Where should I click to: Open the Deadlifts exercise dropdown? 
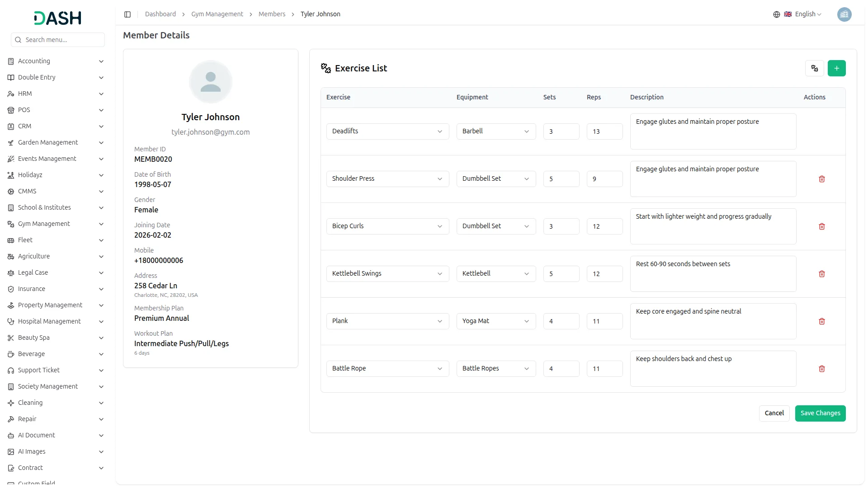(387, 131)
